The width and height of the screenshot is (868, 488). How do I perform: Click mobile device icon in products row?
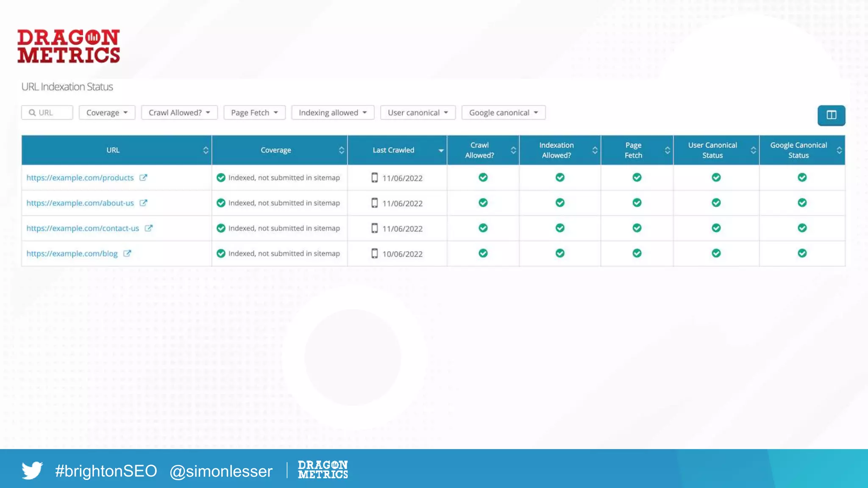(374, 177)
